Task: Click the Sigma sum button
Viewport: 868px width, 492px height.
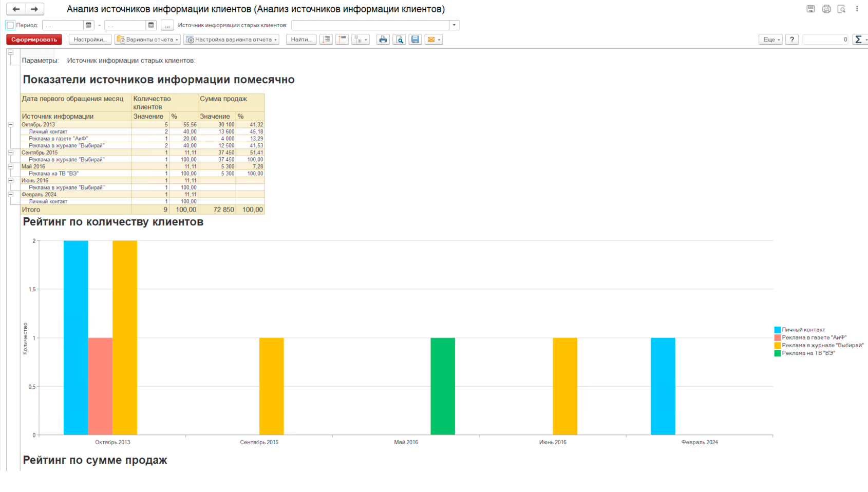Action: click(860, 40)
